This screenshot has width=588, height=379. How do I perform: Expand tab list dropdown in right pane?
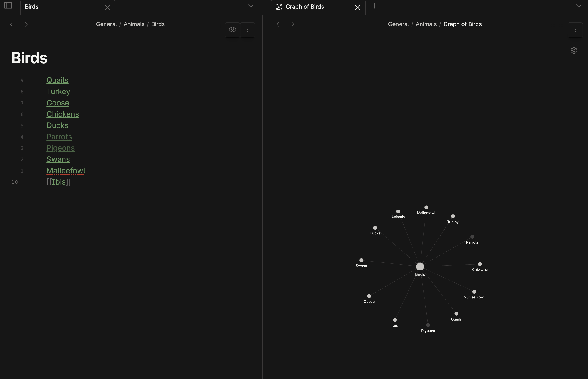pos(579,6)
